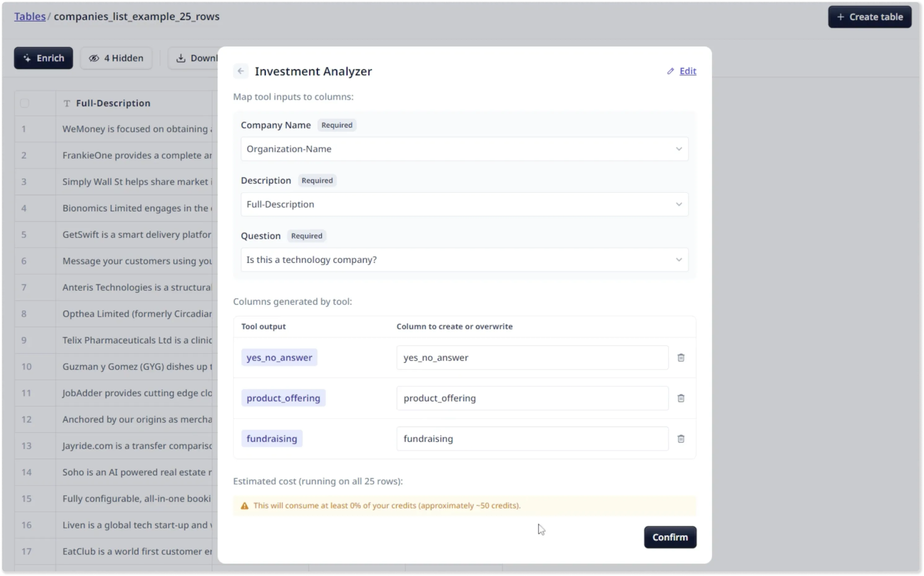This screenshot has width=924, height=576.
Task: Click the back arrow beside Investment Analyzer
Action: (241, 71)
